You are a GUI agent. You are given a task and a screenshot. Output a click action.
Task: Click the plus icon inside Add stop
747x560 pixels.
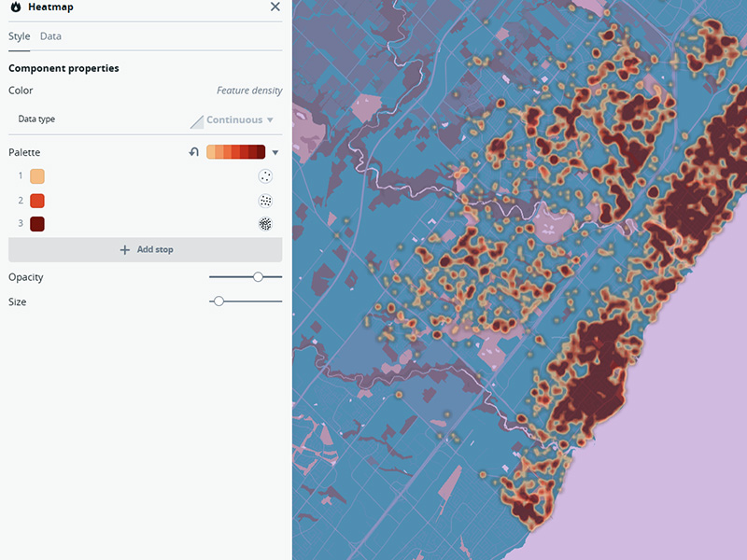coord(122,249)
